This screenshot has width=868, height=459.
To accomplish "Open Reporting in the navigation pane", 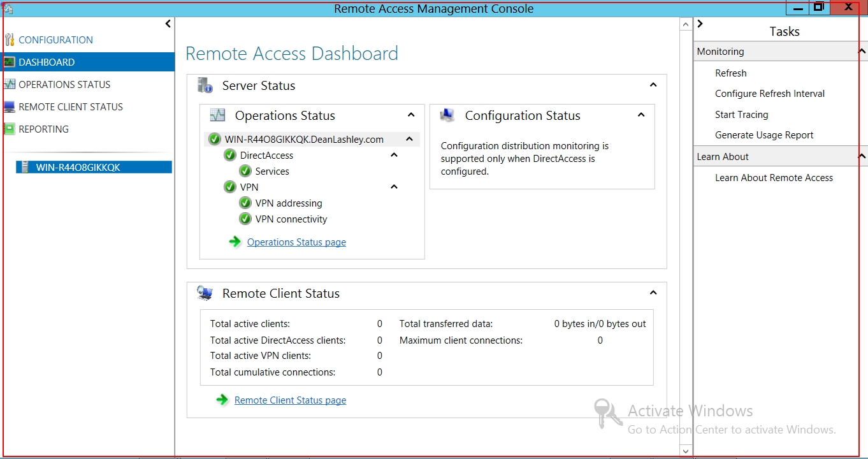I will click(43, 129).
